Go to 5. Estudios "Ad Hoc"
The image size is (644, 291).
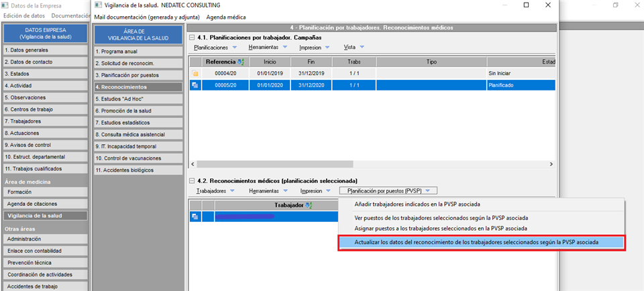(138, 99)
